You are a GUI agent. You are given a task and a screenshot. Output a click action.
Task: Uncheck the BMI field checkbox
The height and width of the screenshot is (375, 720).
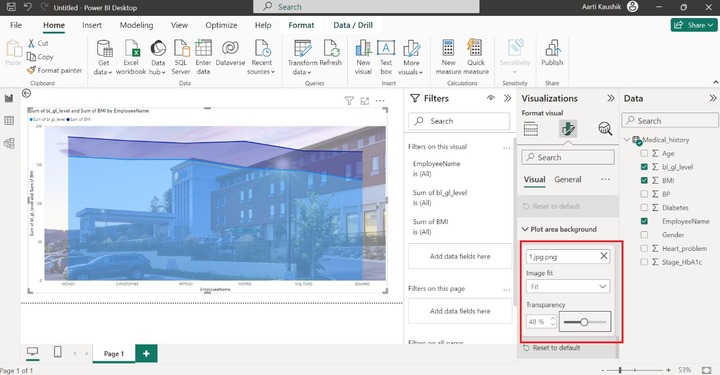(644, 180)
